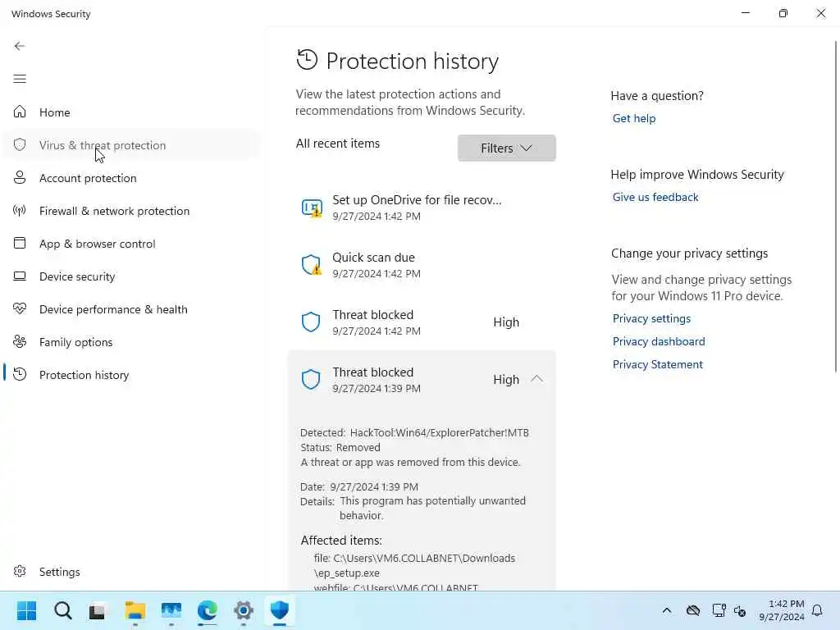Open the Filters dropdown
Screen dimensions: 840x630
click(506, 148)
